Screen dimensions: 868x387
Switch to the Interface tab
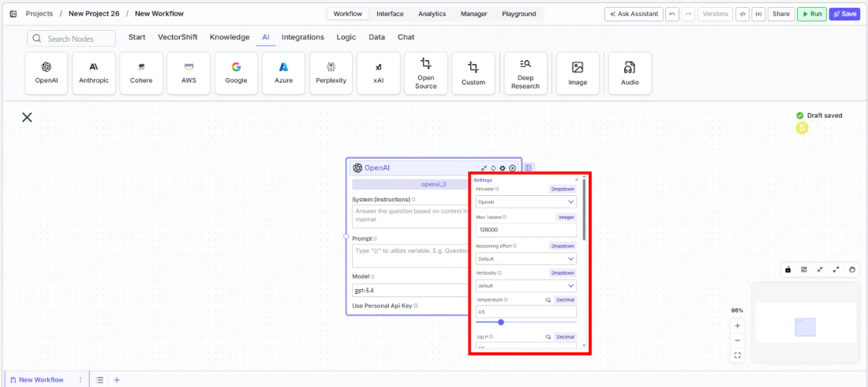pos(390,14)
